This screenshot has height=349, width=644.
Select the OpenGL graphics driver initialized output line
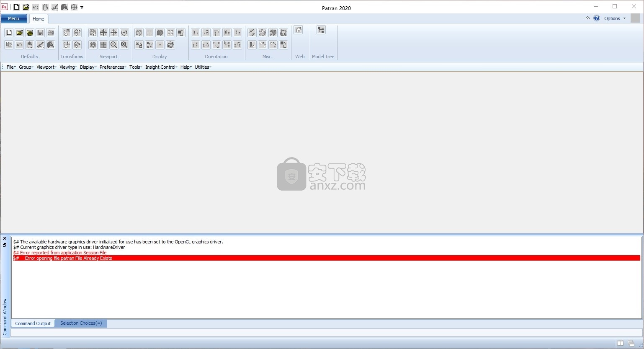118,242
